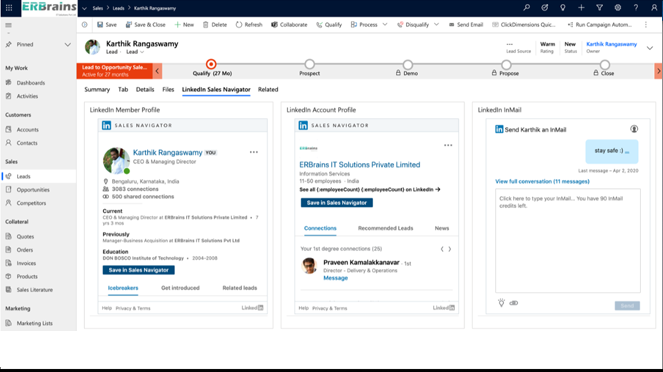Screen dimensions: 663x372
Task: Expand the Pinned section
Action: pyautogui.click(x=68, y=44)
